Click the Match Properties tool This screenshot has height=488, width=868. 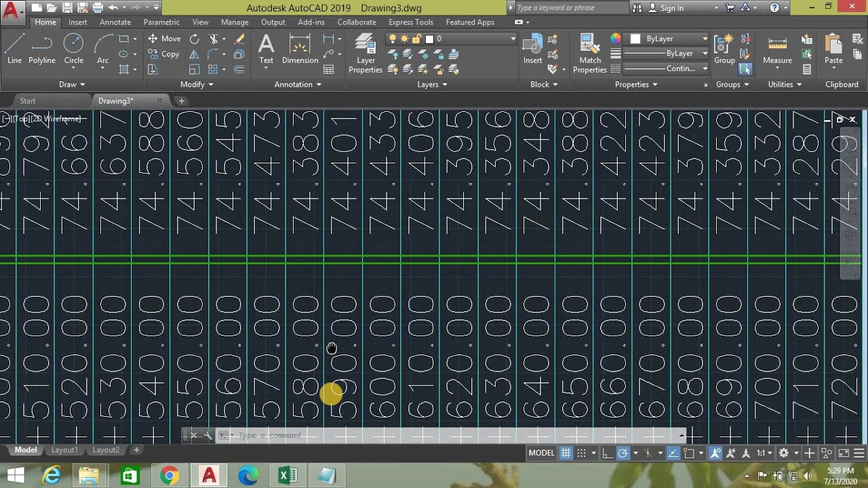click(589, 53)
